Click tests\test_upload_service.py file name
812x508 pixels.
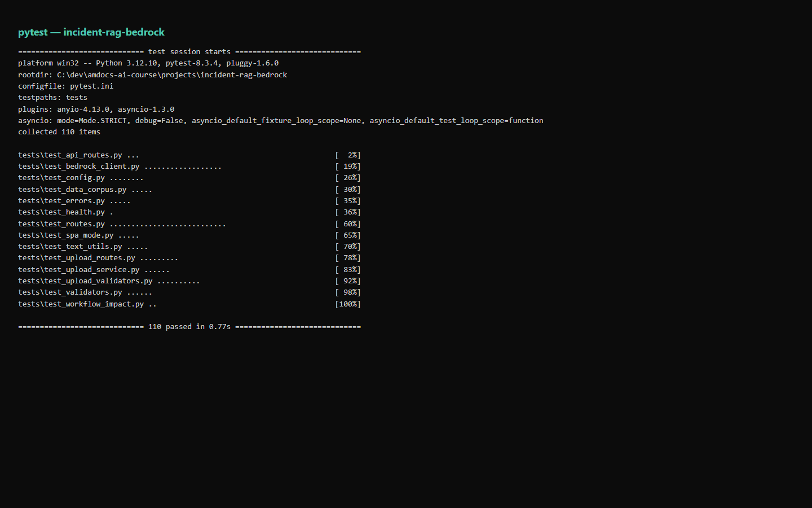[x=79, y=270]
